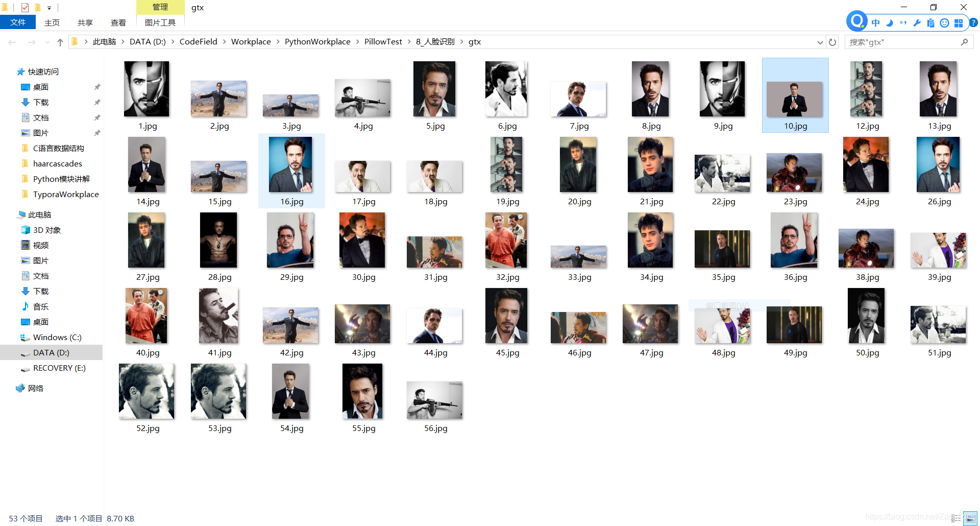Open the ribbon help question icon
980x526 pixels.
coord(973,22)
